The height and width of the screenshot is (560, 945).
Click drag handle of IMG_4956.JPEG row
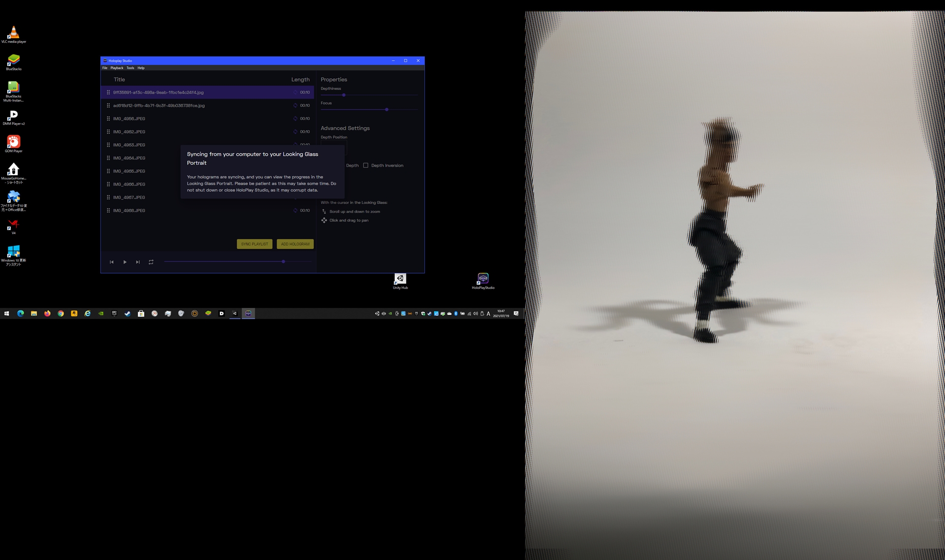(x=108, y=119)
